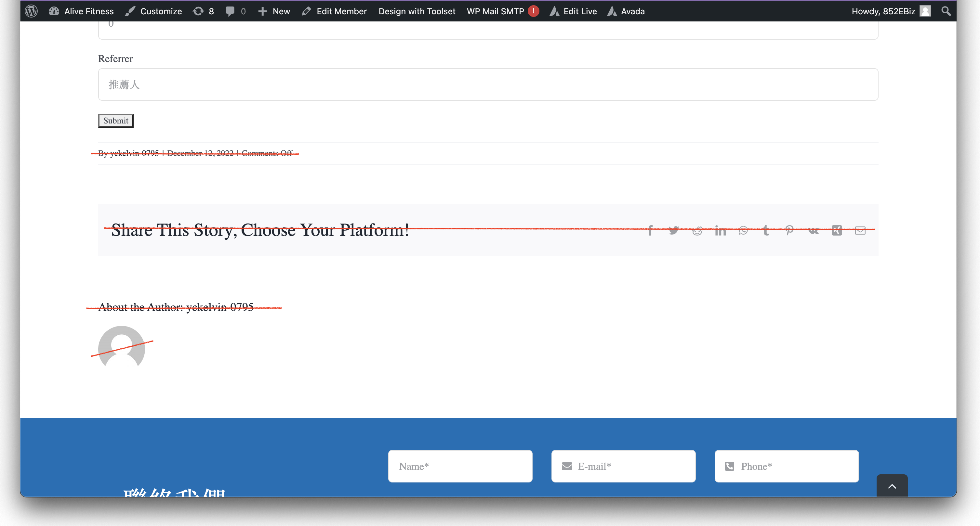Launch Avada Edit Live builder
Screen dimensions: 980x526
click(573, 11)
